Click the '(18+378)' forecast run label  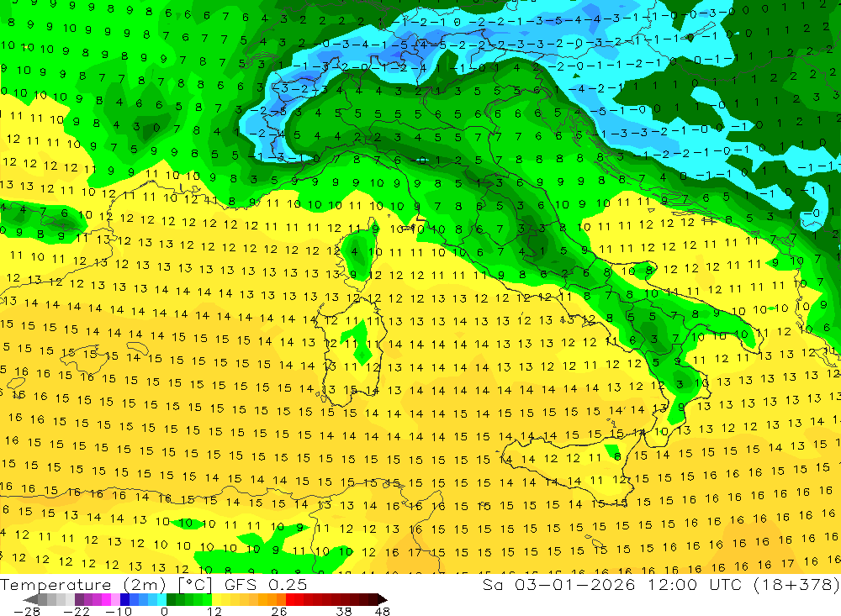pyautogui.click(x=796, y=585)
